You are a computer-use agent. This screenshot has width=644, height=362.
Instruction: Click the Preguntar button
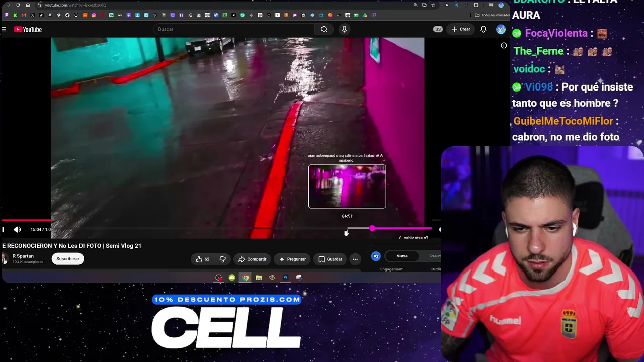tap(292, 259)
